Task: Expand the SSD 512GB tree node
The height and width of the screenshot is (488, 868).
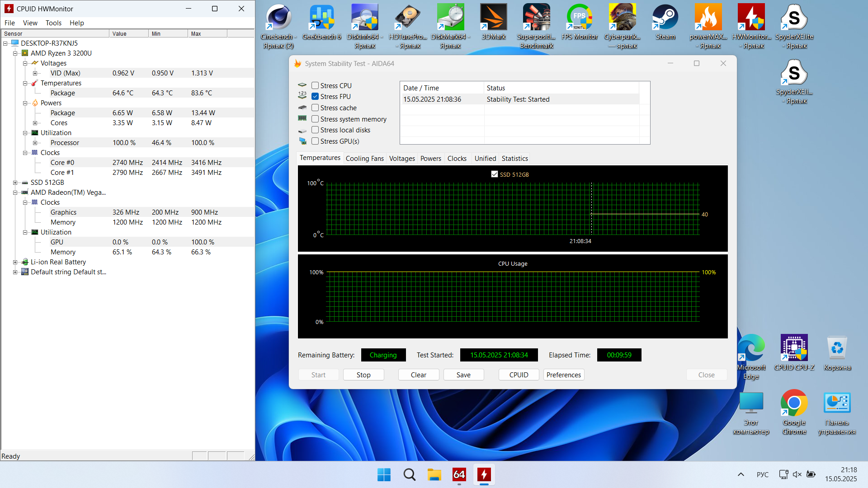Action: [15, 183]
